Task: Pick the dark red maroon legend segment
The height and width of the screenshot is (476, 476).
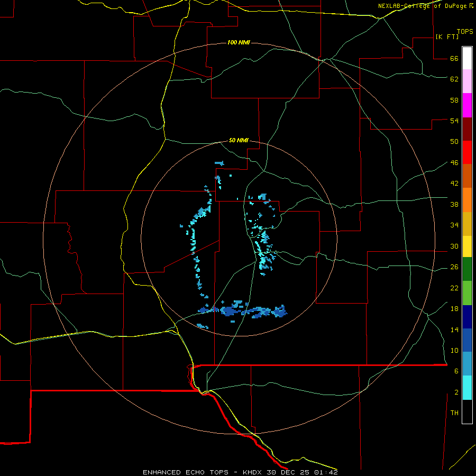Action: pyautogui.click(x=467, y=129)
